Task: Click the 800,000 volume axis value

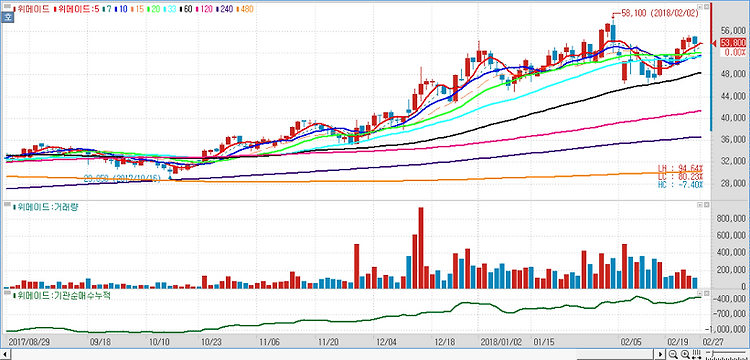Action: click(731, 218)
